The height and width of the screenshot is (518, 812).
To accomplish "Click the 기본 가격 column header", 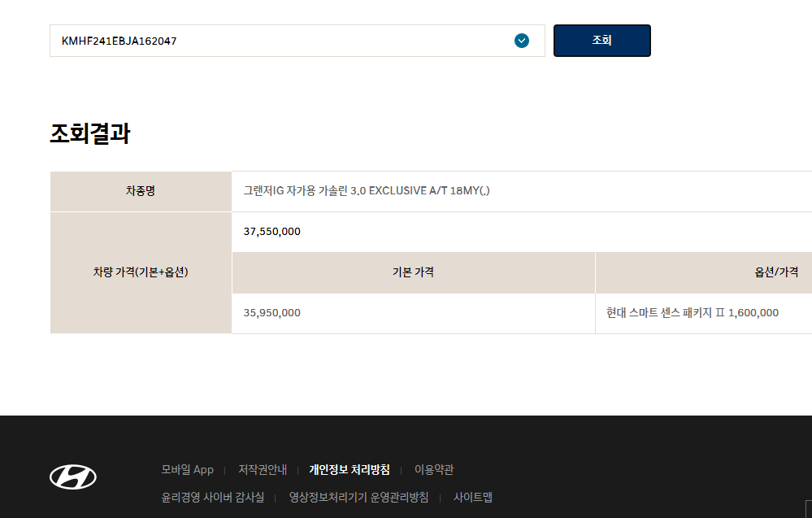I will (414, 272).
